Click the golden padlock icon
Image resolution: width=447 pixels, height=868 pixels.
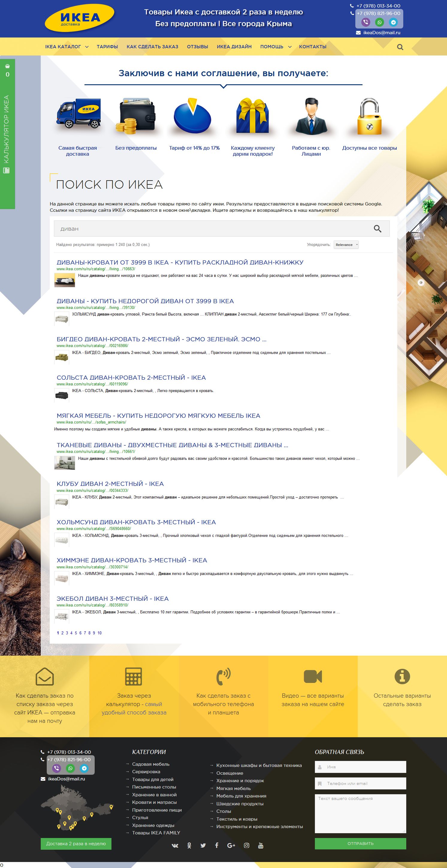(x=369, y=116)
